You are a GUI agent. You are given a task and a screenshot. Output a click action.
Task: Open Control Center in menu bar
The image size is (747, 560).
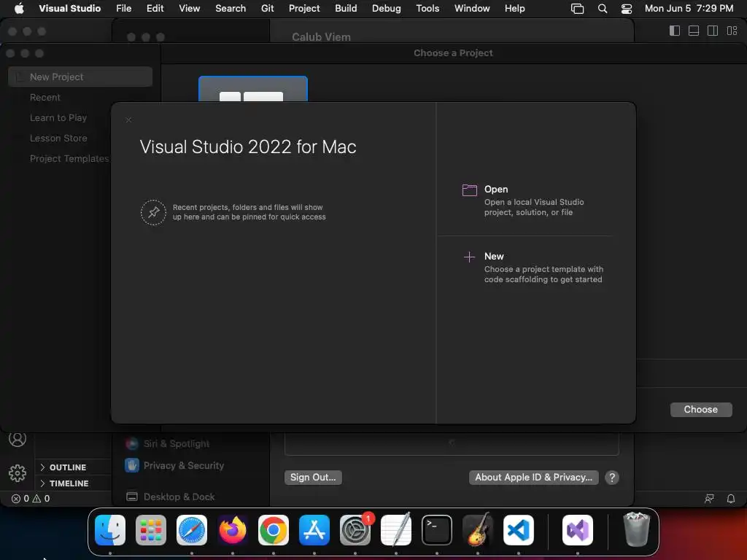coord(627,9)
